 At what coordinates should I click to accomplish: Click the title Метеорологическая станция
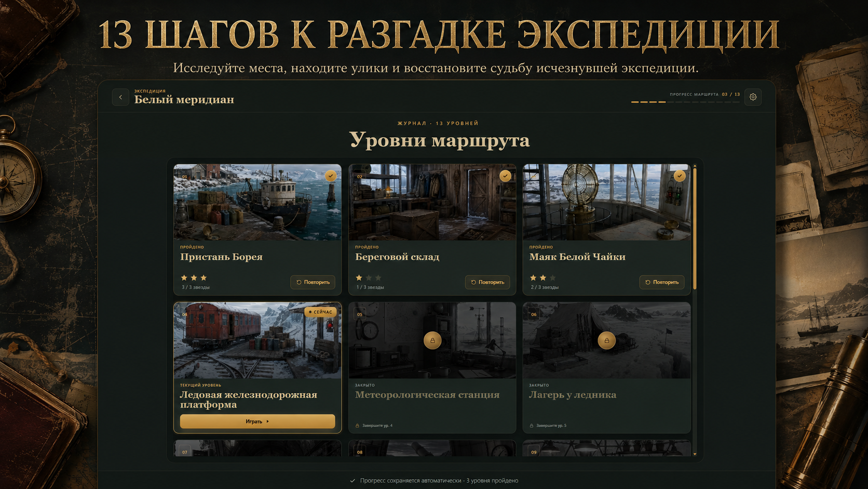427,395
